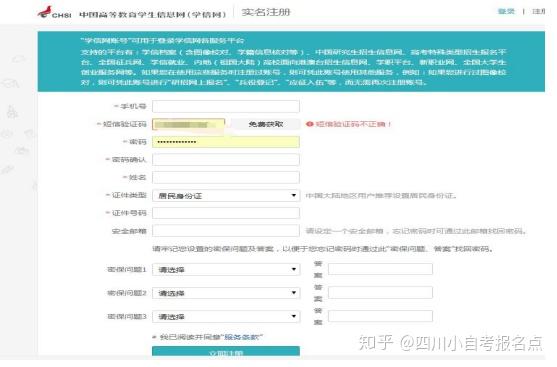This screenshot has height=367, width=557.
Task: Expand the 密保问题1 dropdown
Action: (226, 269)
